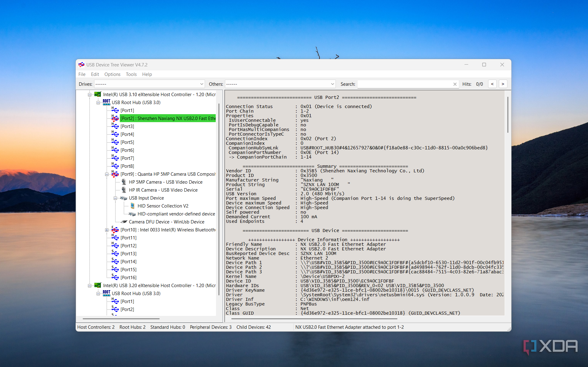Click the SuperSpeed USB icon beside [Port14]
Image resolution: width=588 pixels, height=367 pixels.
[115, 261]
